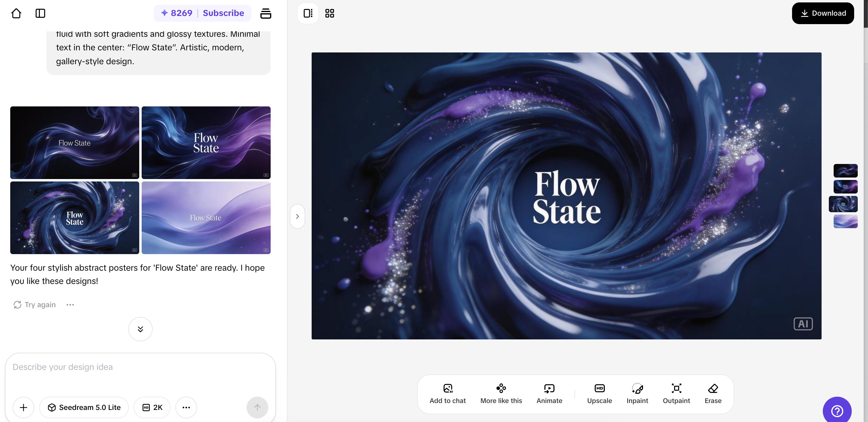The height and width of the screenshot is (422, 868).
Task: Select the Outpaint tool
Action: point(676,393)
